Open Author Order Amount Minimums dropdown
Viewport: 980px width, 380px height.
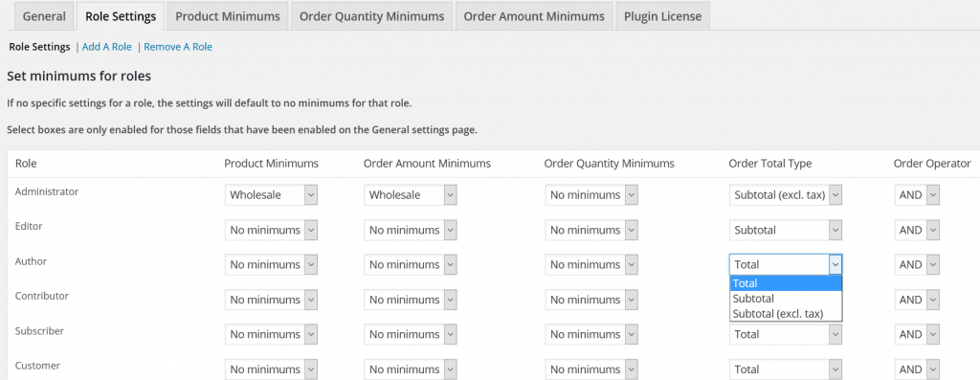(x=411, y=265)
